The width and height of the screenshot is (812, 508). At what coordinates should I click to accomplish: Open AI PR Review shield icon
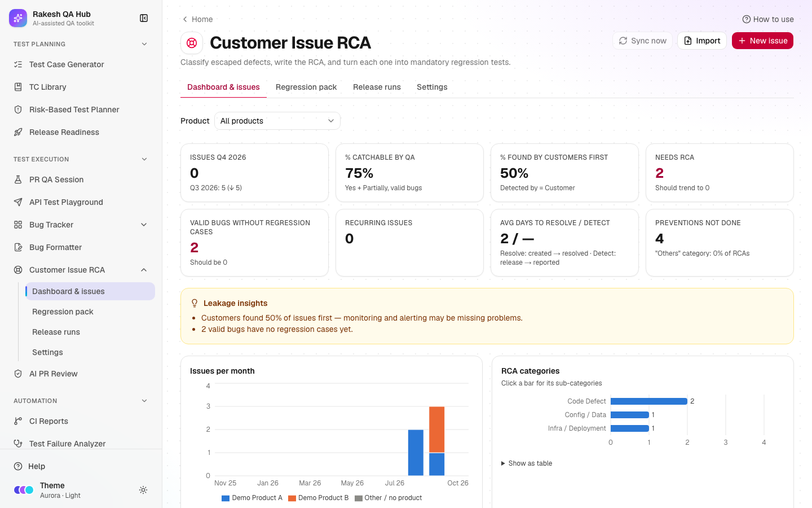pos(18,374)
